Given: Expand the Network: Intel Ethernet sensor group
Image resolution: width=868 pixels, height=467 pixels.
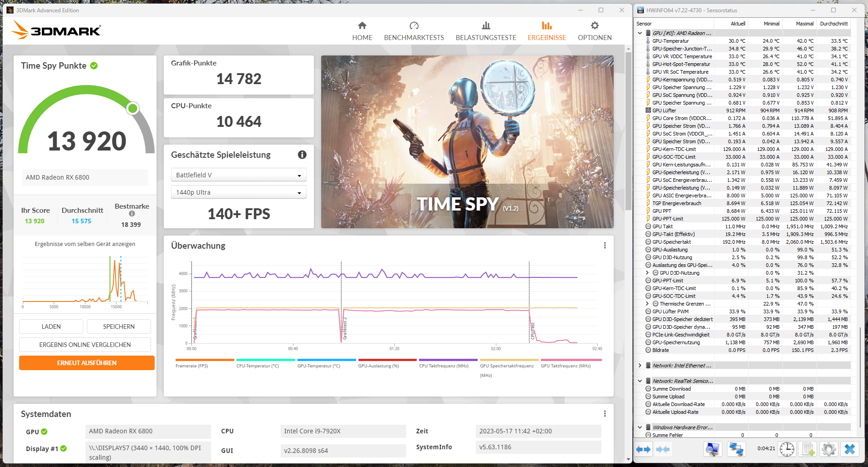Looking at the screenshot, I should point(640,366).
